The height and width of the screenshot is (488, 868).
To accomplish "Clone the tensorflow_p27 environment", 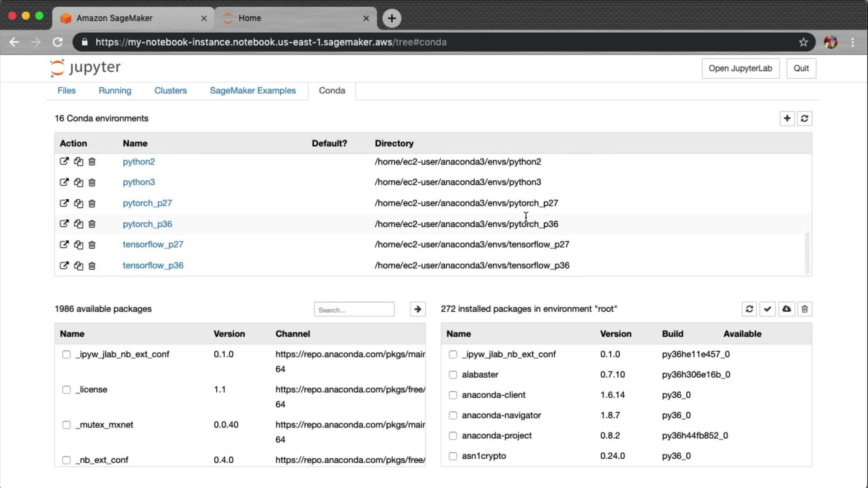I will coord(78,245).
